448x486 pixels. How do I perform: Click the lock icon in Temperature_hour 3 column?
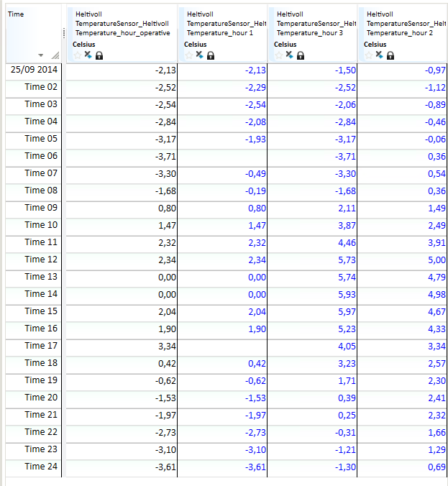click(301, 55)
